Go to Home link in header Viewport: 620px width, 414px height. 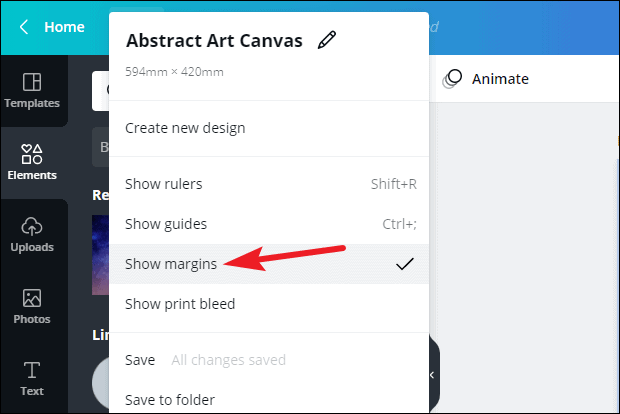(64, 27)
